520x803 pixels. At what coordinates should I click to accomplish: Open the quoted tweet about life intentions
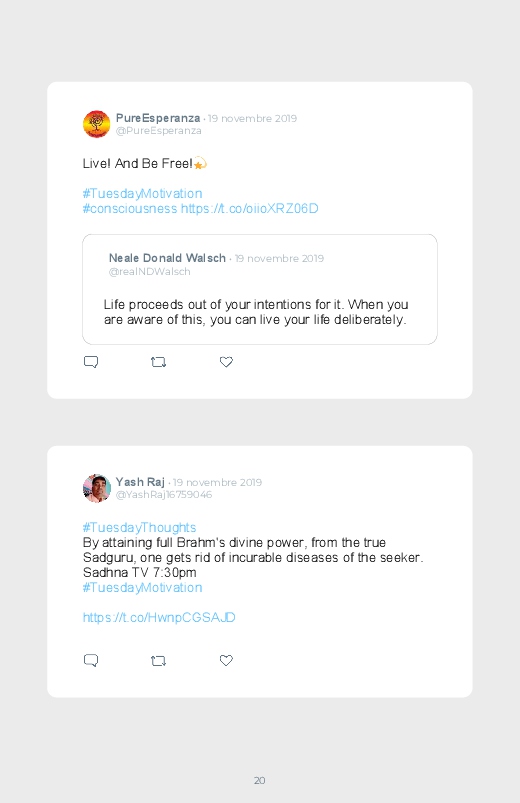[x=260, y=289]
